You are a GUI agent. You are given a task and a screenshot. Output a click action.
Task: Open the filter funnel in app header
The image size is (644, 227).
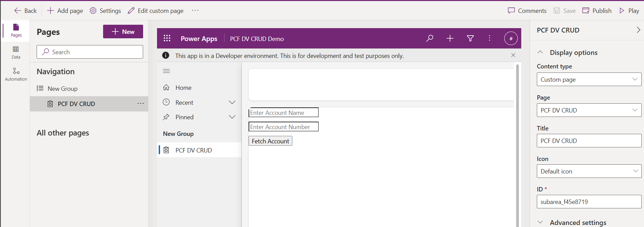pos(470,38)
